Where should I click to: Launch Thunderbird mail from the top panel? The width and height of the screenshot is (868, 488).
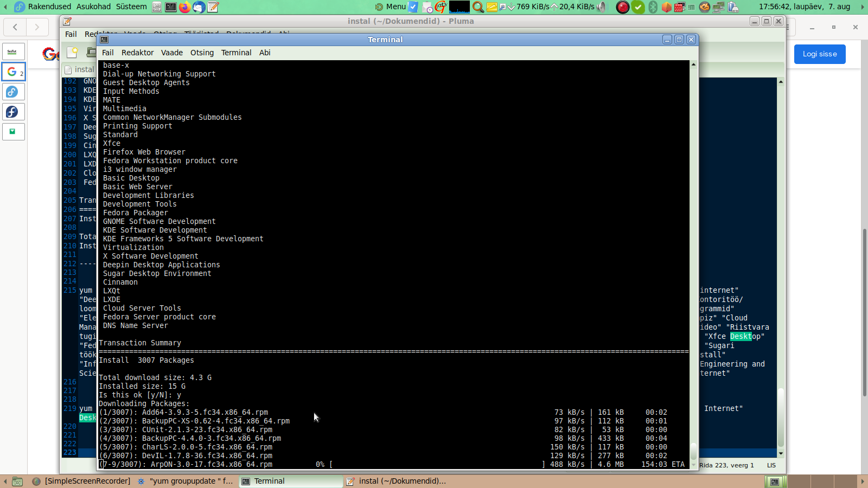tap(199, 7)
